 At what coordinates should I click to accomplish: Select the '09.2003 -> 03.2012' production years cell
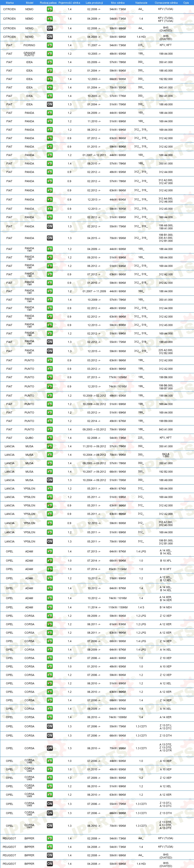point(94,429)
